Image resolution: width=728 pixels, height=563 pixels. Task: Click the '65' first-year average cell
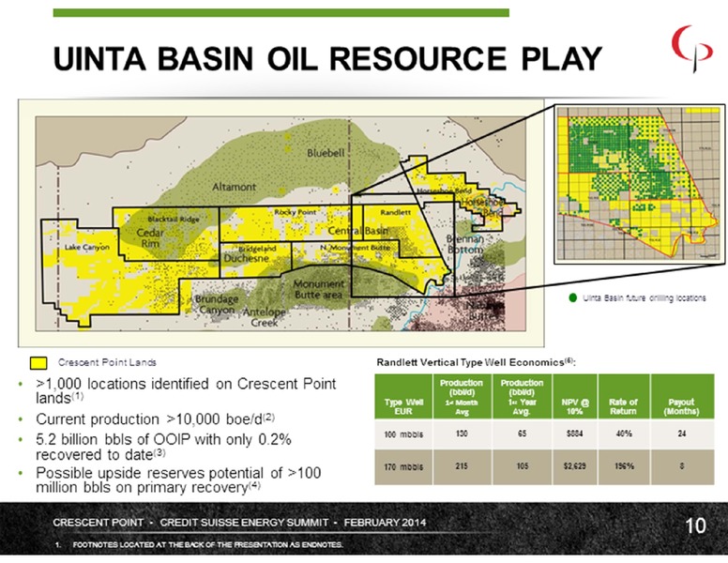click(x=522, y=434)
